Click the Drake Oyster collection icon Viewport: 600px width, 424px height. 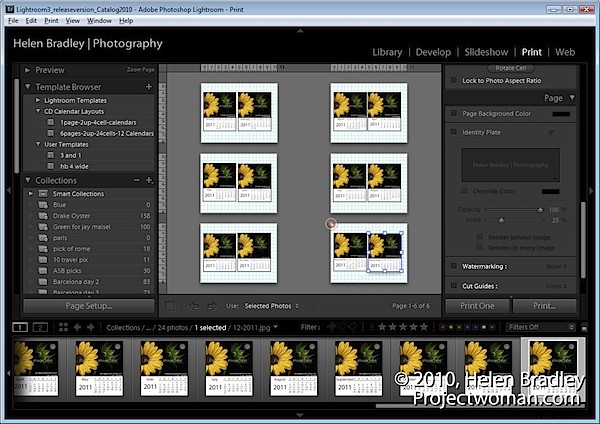click(43, 216)
